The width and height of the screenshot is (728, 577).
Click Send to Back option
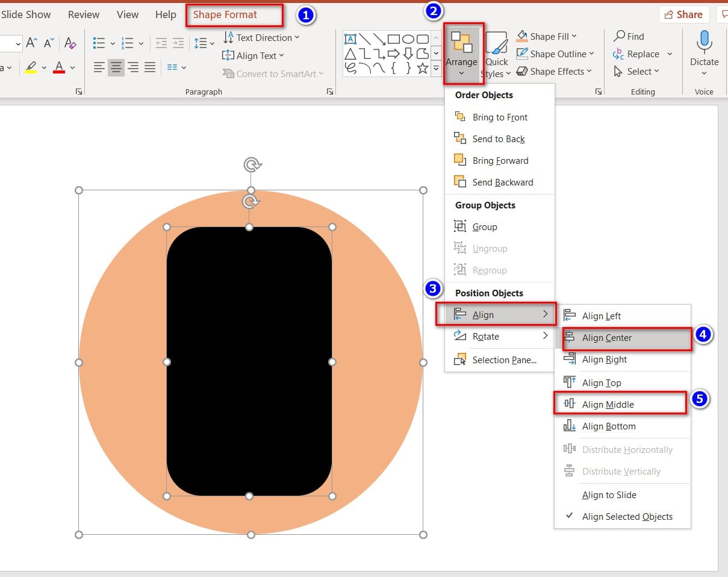coord(498,139)
